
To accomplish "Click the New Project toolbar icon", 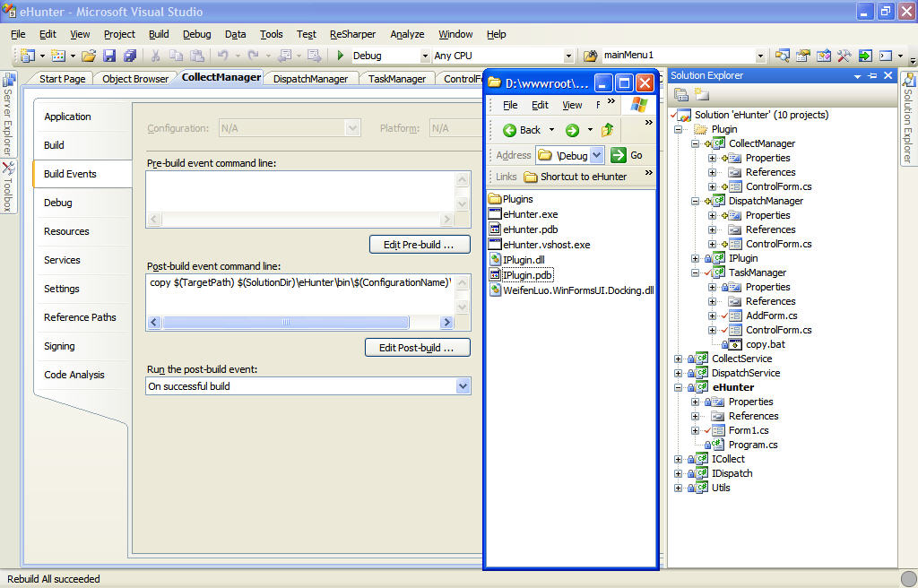I will [x=27, y=56].
